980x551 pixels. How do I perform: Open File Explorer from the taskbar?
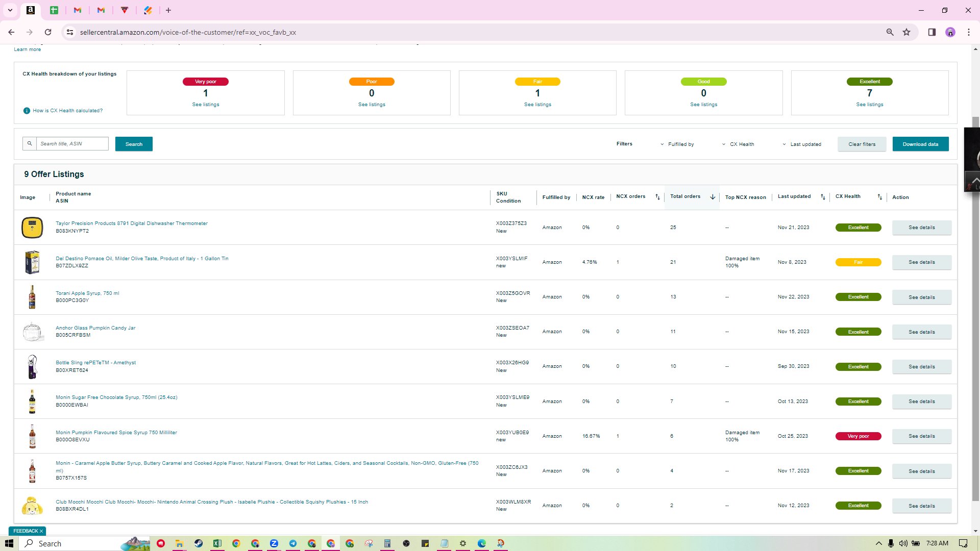tap(179, 543)
